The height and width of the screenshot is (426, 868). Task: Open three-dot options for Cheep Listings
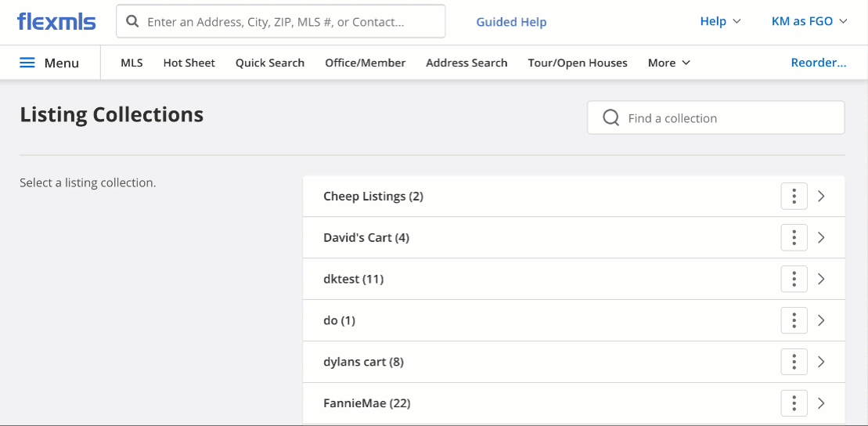(794, 196)
